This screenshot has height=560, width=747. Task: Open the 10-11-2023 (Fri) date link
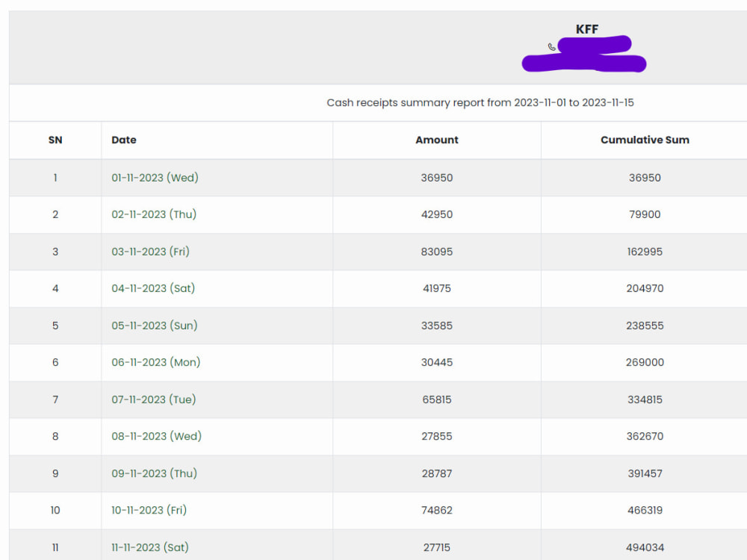(x=149, y=510)
